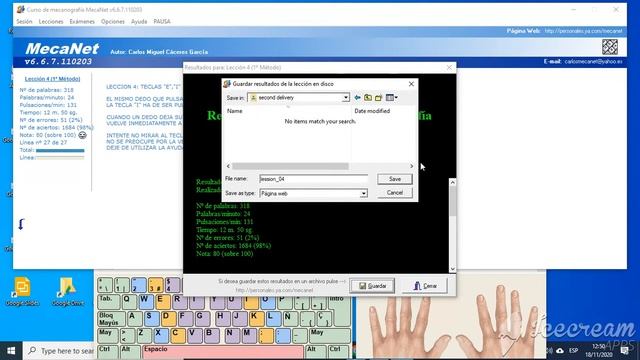Click the Espacio bar on virtual keyboard
This screenshot has width=640, height=360.
click(x=223, y=352)
